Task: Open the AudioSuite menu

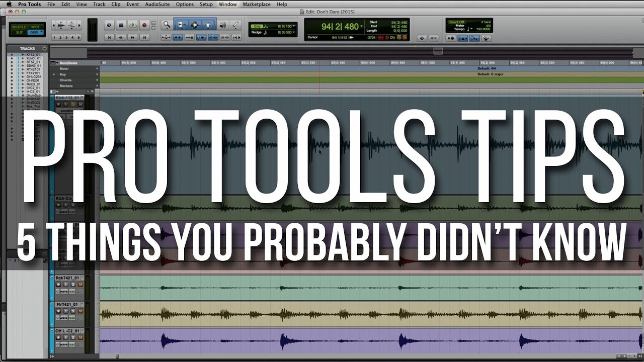Action: [x=157, y=4]
